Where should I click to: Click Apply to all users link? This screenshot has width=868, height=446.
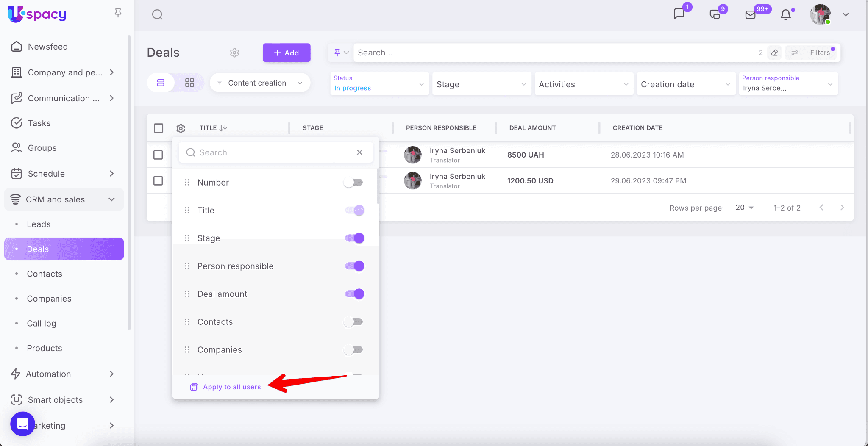click(231, 387)
